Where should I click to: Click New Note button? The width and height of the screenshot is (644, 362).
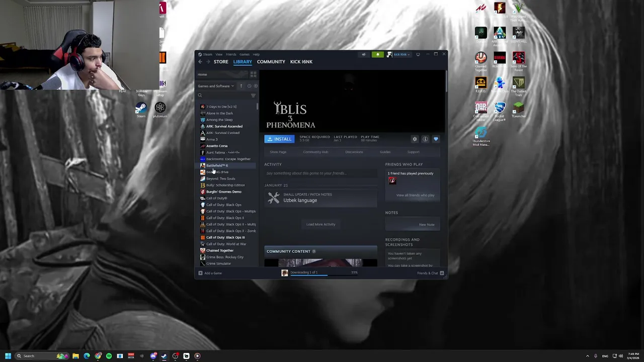point(427,225)
